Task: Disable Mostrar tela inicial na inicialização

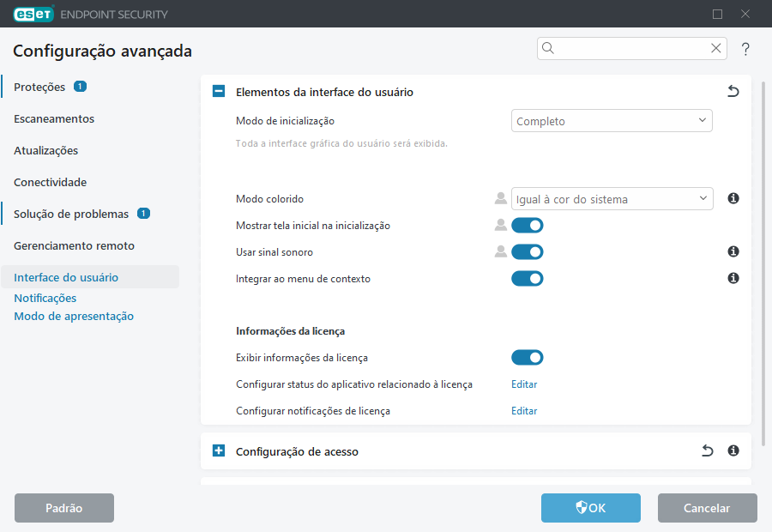Action: pos(528,225)
